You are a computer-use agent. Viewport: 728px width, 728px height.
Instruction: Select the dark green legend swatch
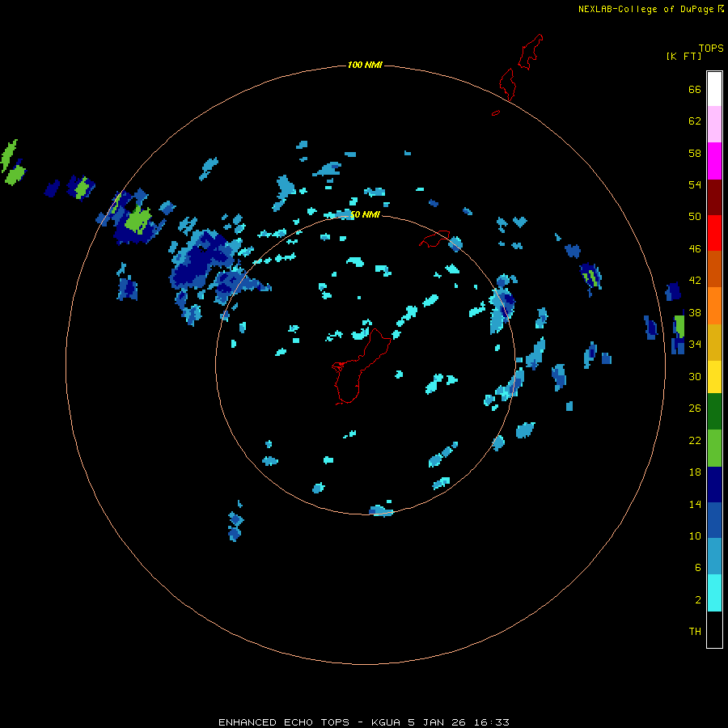714,412
